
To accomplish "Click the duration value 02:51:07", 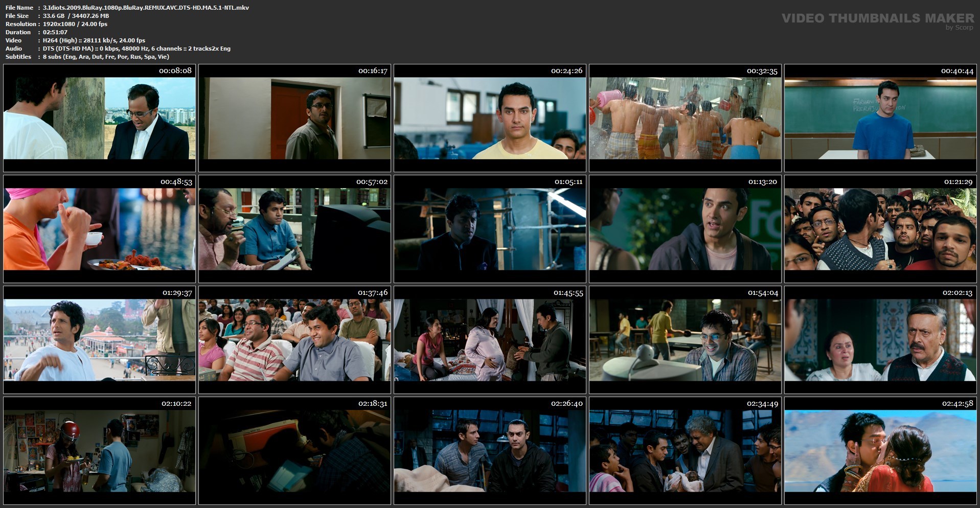I will (55, 32).
